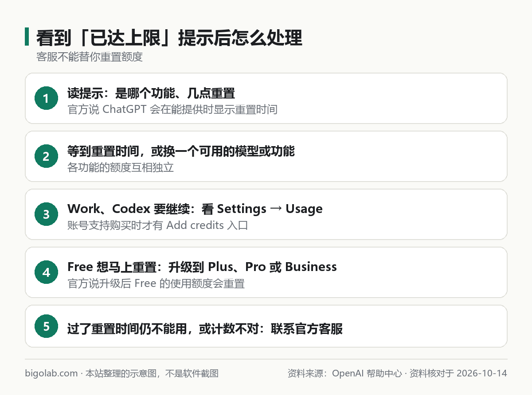Click the footer text 资料来源：OpenAI 帮助中心
The width and height of the screenshot is (532, 395).
tap(344, 373)
